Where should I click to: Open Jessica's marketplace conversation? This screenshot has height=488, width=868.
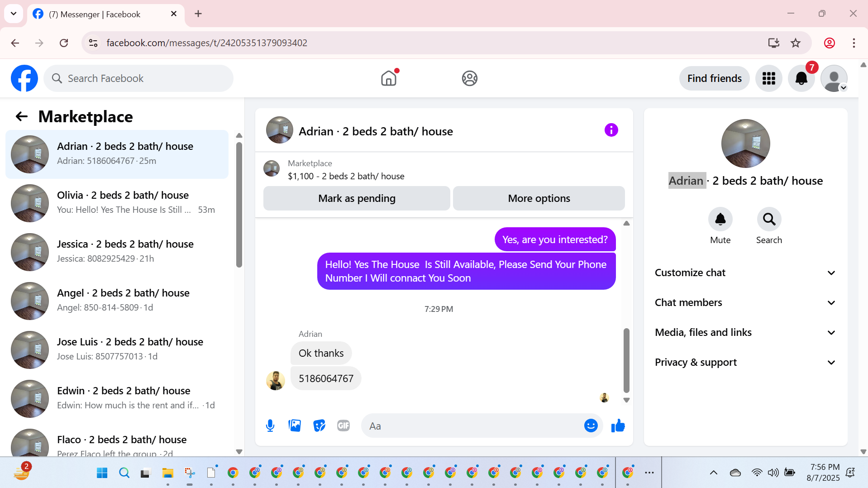117,252
